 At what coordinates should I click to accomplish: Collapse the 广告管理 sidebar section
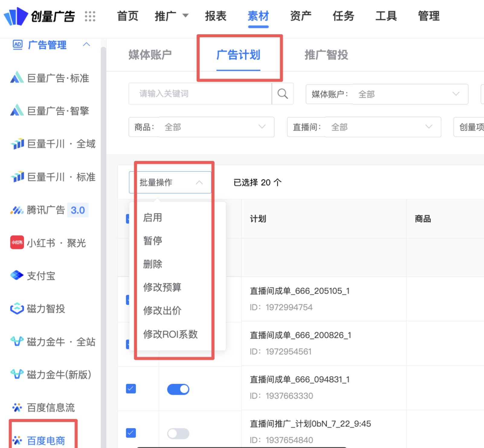[86, 45]
